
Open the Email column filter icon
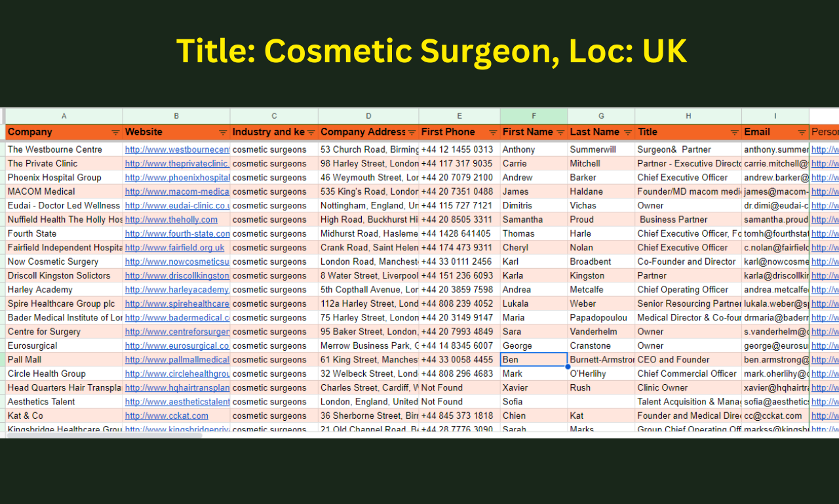pos(802,132)
